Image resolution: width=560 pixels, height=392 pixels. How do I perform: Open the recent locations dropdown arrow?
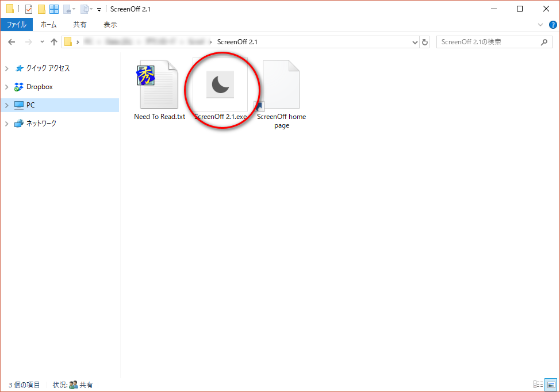[x=42, y=42]
